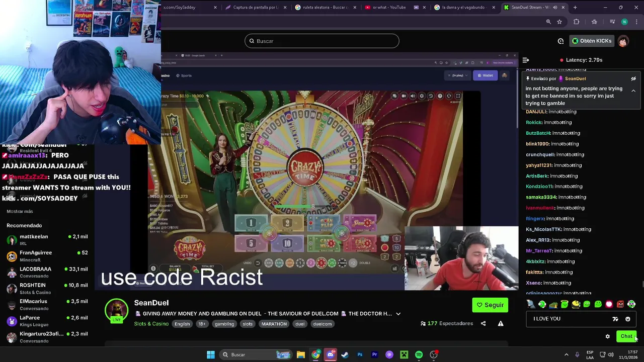Close the SeanDuel Stream tab
Image resolution: width=644 pixels, height=362 pixels.
pos(563,8)
